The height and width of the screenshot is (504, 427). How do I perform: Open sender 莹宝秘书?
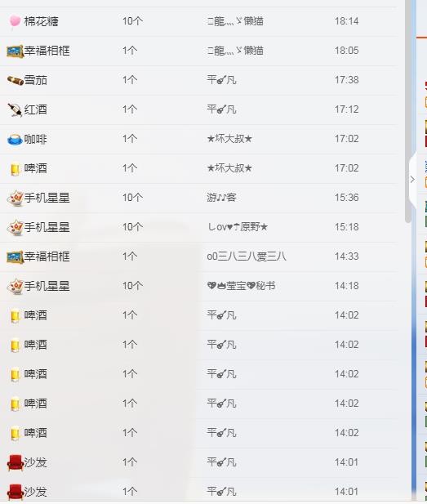coord(242,286)
